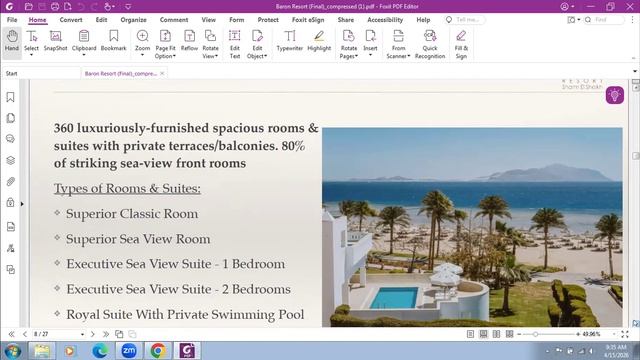
Task: Go to previous page arrow
Action: pos(25,334)
